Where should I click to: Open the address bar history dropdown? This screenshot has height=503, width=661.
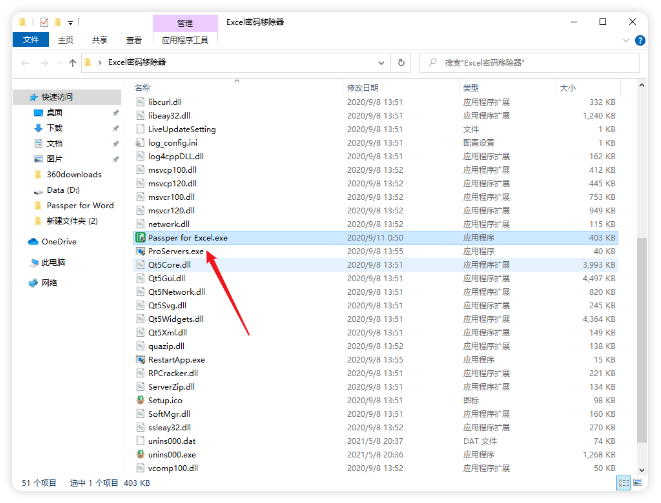(x=382, y=62)
